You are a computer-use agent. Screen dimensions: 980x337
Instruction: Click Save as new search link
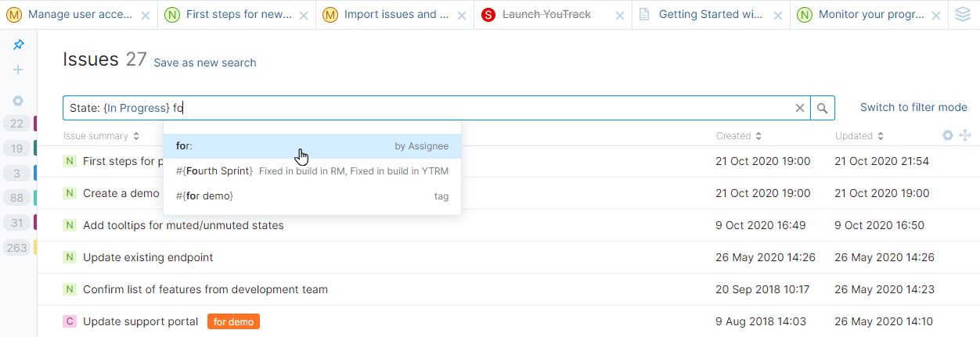(x=204, y=63)
